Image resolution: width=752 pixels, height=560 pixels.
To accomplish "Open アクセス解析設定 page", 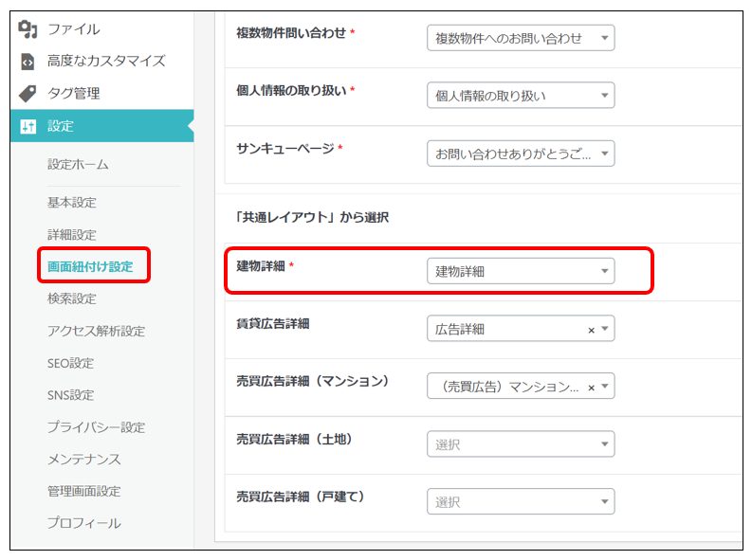I will pos(96,331).
